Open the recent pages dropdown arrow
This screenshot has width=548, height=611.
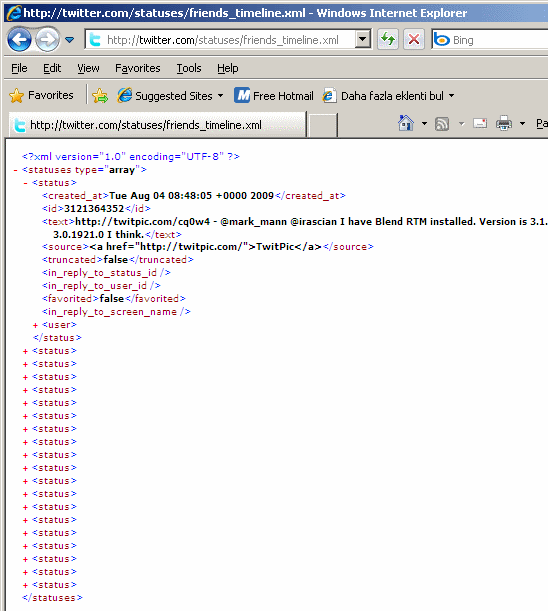pos(70,40)
